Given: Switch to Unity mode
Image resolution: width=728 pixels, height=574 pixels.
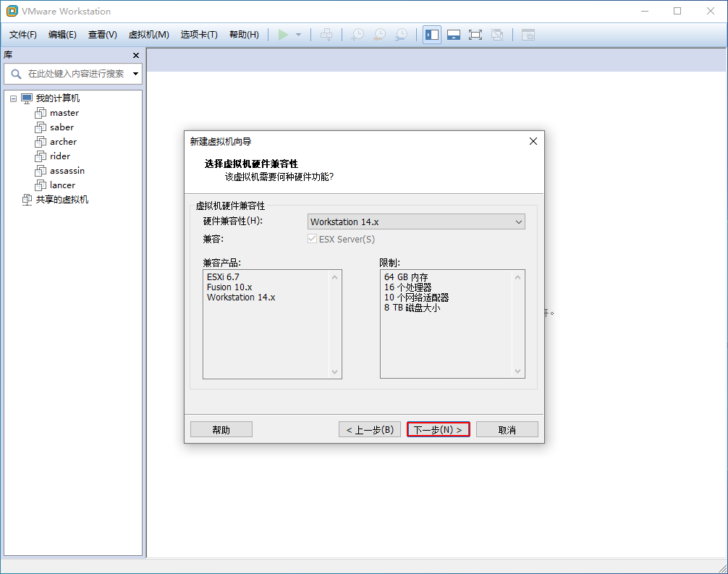Looking at the screenshot, I should 496,34.
